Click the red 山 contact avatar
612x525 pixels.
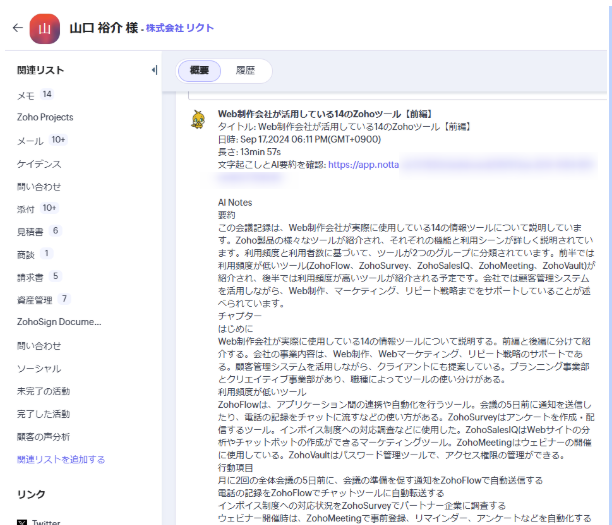tap(44, 28)
